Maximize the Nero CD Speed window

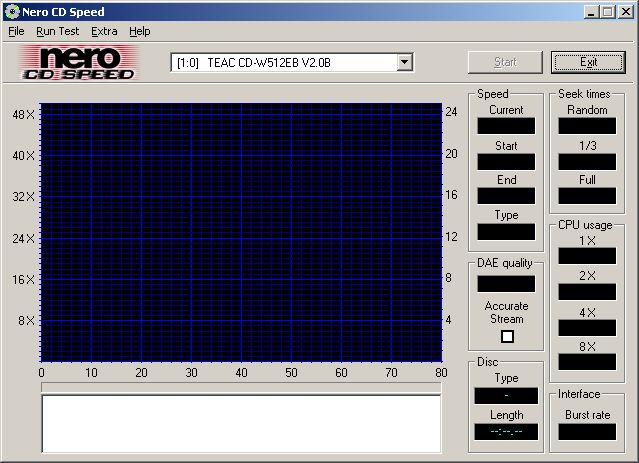pyautogui.click(x=608, y=11)
